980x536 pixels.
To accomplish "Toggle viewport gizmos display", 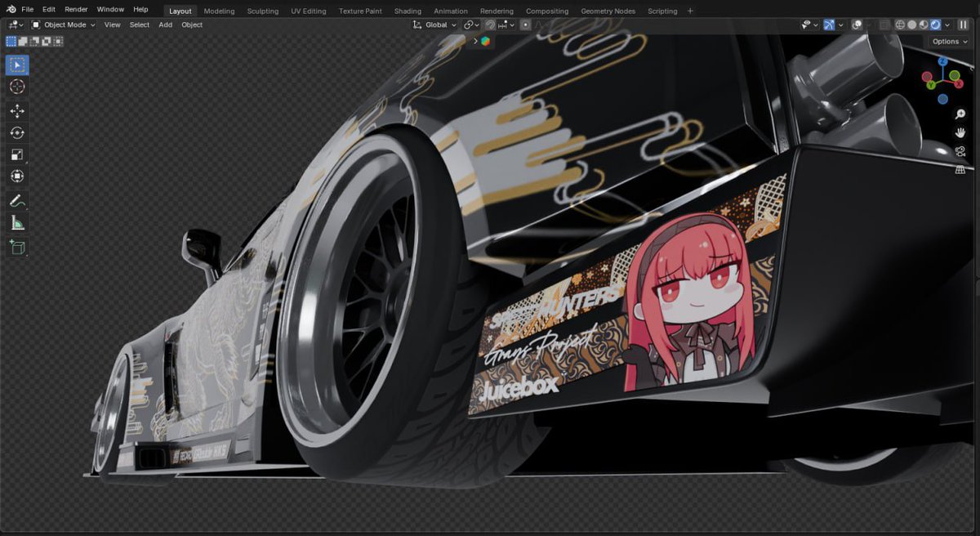I will (x=830, y=25).
